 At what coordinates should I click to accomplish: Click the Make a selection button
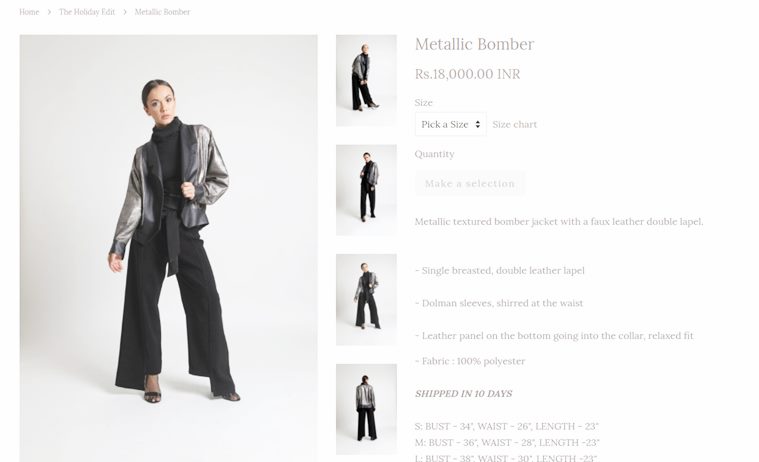click(470, 184)
